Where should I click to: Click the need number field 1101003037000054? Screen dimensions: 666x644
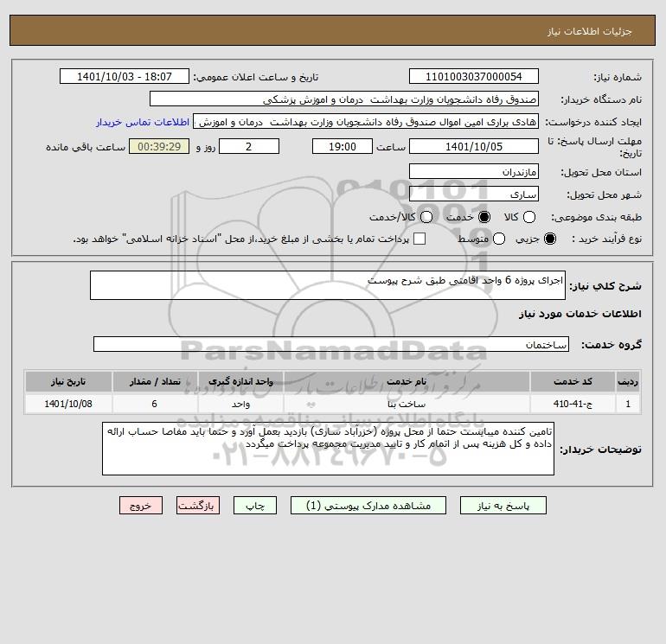click(x=474, y=76)
